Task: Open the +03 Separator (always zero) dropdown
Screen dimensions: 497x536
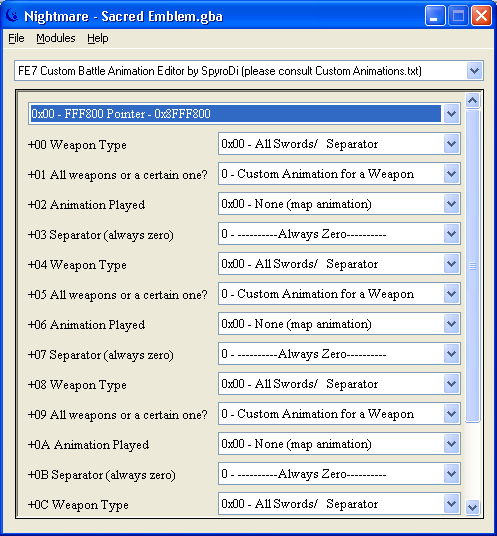Action: [x=451, y=234]
